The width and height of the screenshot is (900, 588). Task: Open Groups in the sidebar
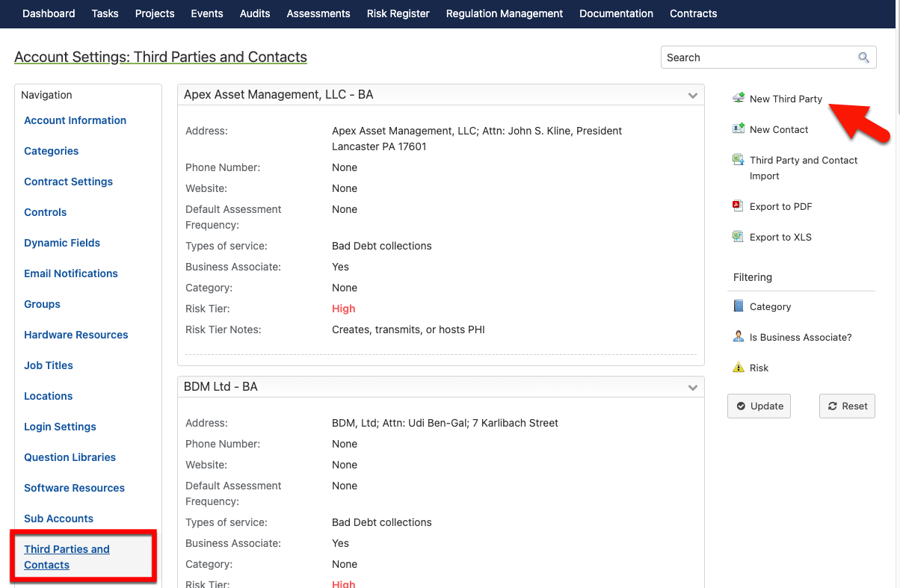coord(42,304)
